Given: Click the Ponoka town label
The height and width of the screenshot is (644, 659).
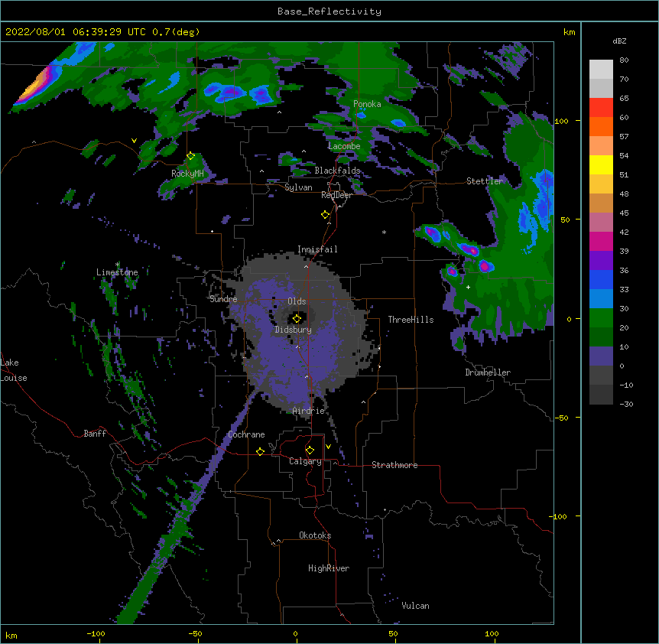Looking at the screenshot, I should click(x=367, y=104).
